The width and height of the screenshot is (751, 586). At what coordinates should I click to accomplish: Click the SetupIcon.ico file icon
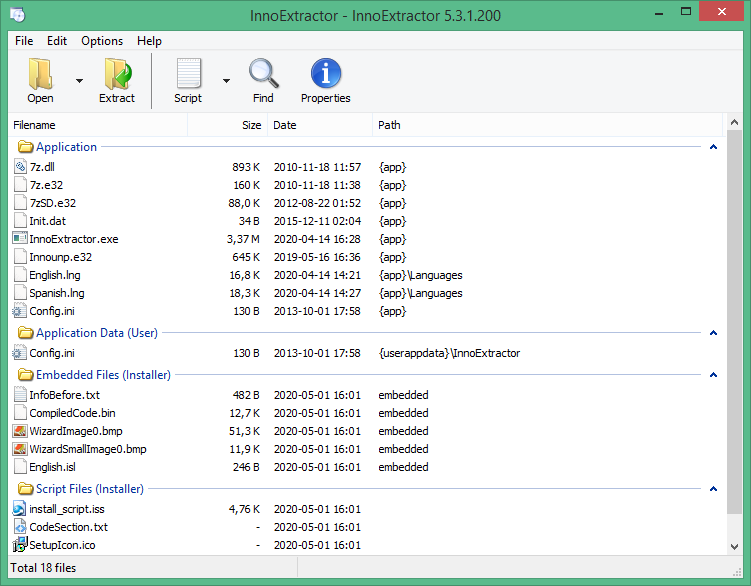[x=20, y=545]
